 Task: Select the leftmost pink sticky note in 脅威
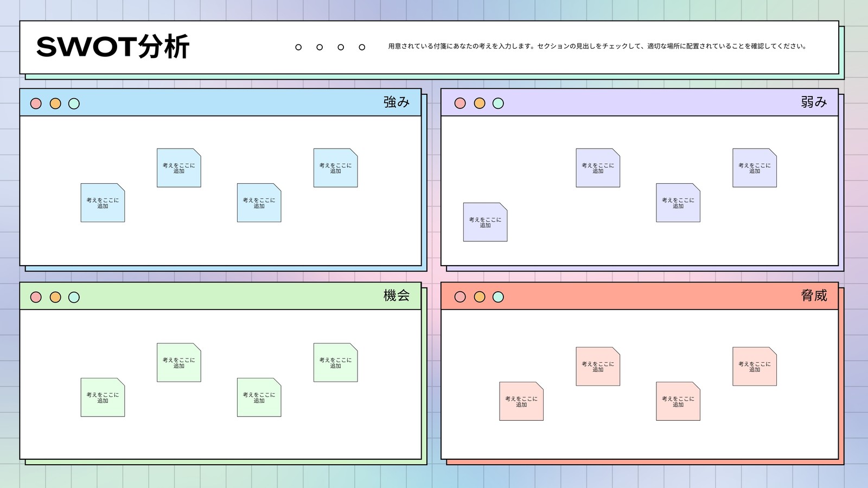[521, 401]
